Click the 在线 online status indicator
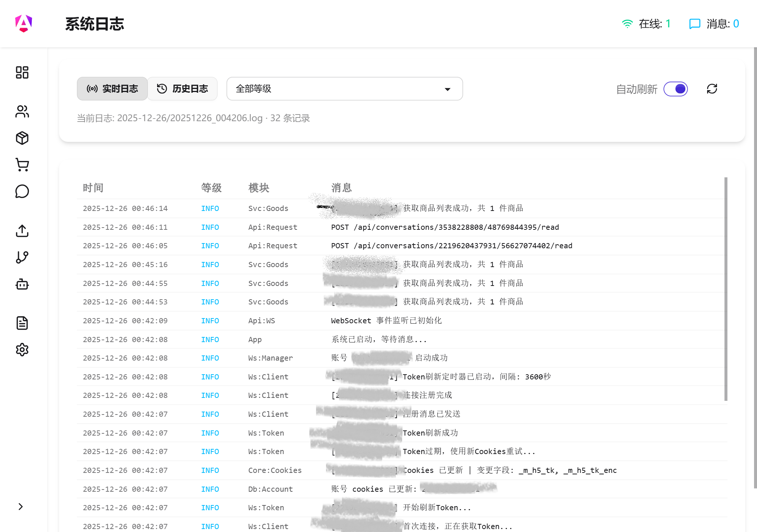The height and width of the screenshot is (532, 757). [646, 24]
